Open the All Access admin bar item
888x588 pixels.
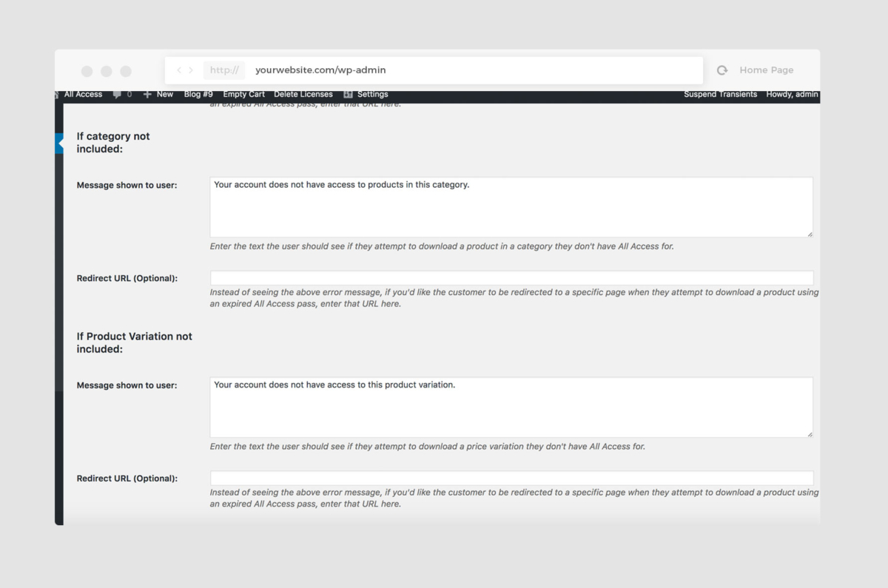point(83,95)
